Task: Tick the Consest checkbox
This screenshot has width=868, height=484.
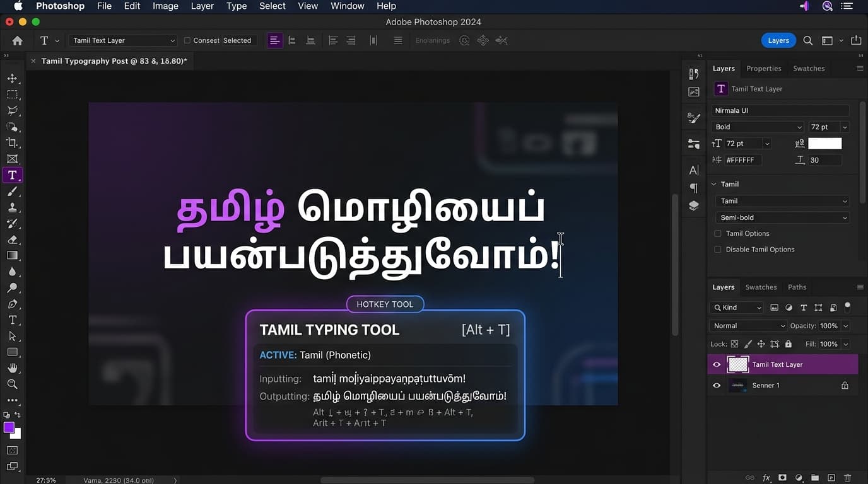Action: (x=187, y=40)
